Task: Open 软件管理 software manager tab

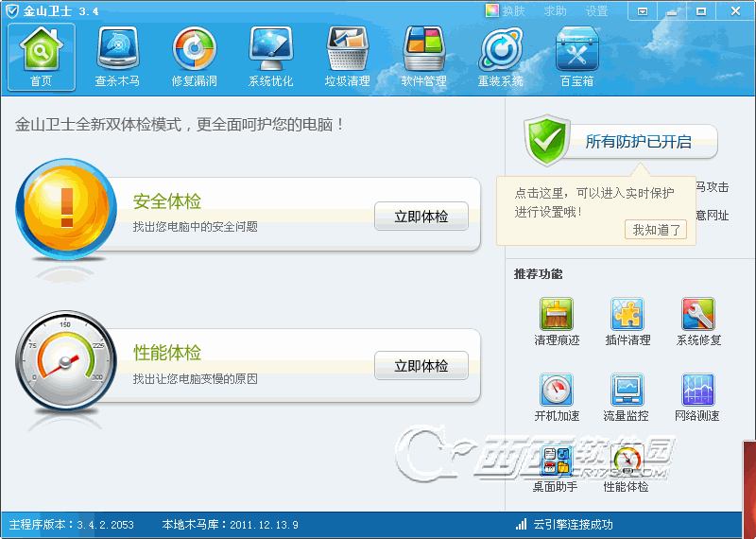Action: point(423,57)
